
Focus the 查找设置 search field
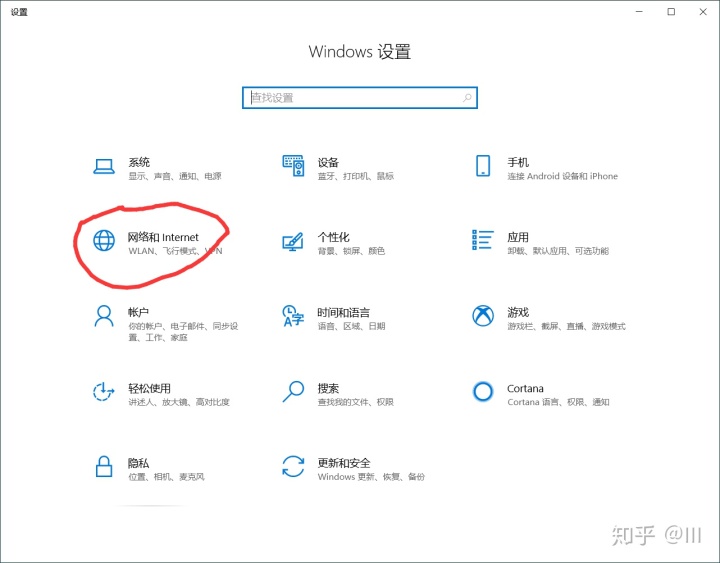[x=360, y=98]
